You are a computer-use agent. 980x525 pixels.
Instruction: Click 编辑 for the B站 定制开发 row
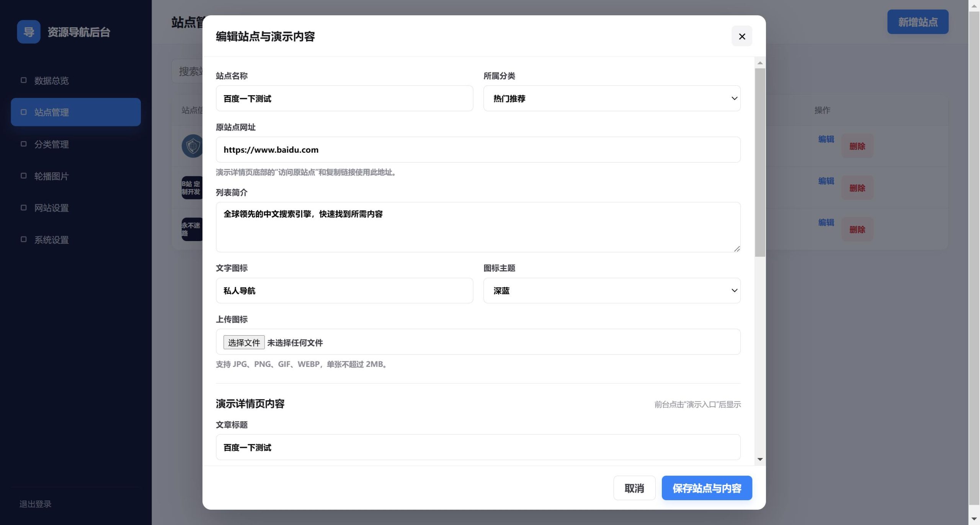tap(826, 181)
